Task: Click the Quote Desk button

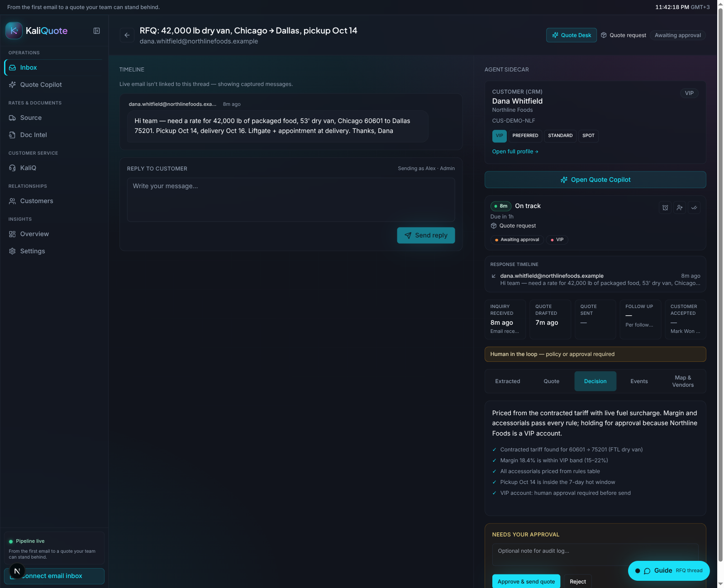Action: click(572, 35)
